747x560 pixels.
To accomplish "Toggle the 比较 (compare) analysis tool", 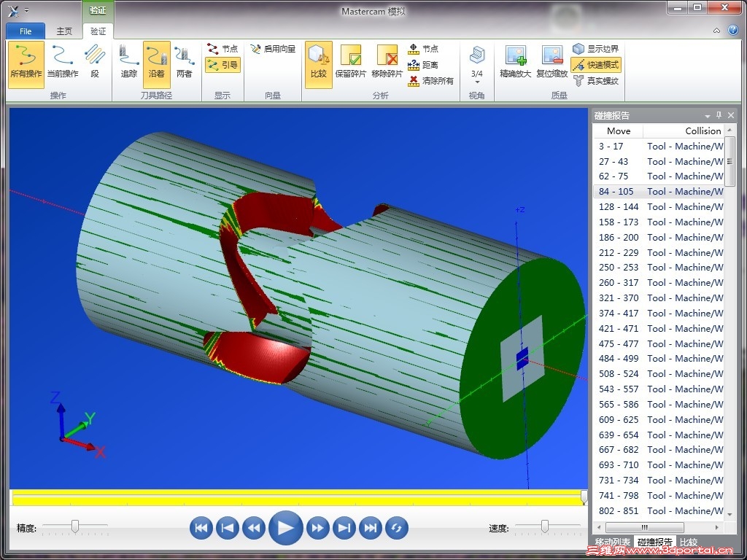I will point(319,65).
